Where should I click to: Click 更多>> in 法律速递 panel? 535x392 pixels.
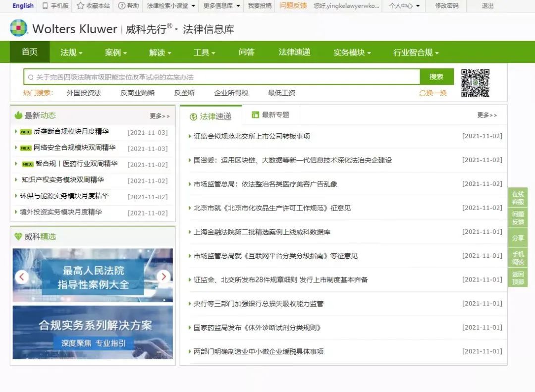tap(487, 115)
